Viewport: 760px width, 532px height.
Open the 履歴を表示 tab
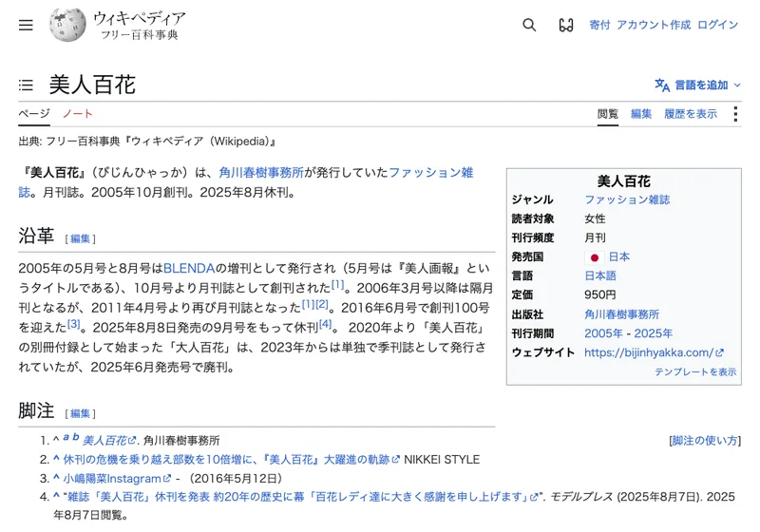pyautogui.click(x=691, y=114)
